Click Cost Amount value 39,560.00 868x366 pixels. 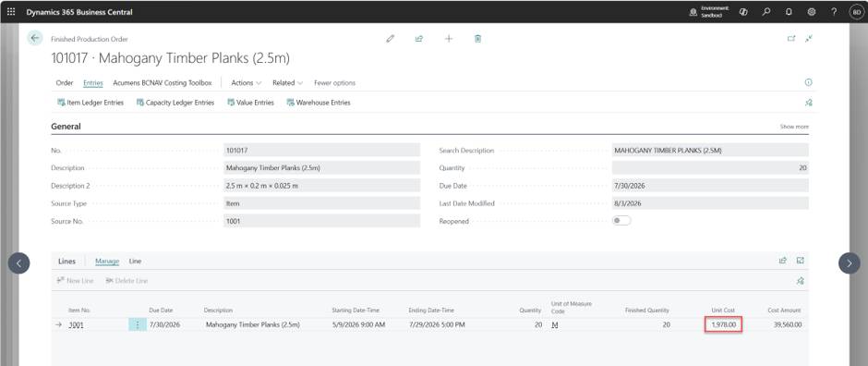787,324
